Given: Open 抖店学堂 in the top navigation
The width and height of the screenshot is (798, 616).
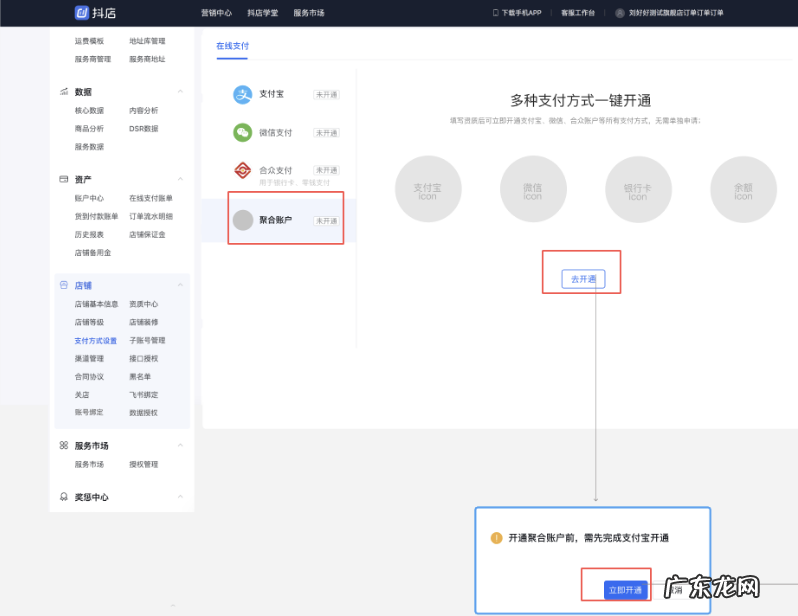Looking at the screenshot, I should (x=263, y=13).
